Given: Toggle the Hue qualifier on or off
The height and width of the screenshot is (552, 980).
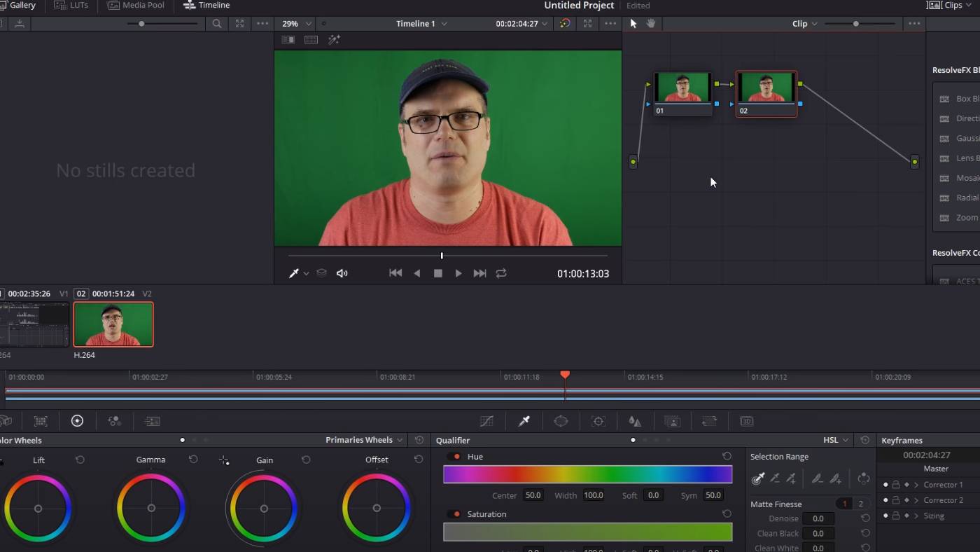Looking at the screenshot, I should click(x=454, y=457).
